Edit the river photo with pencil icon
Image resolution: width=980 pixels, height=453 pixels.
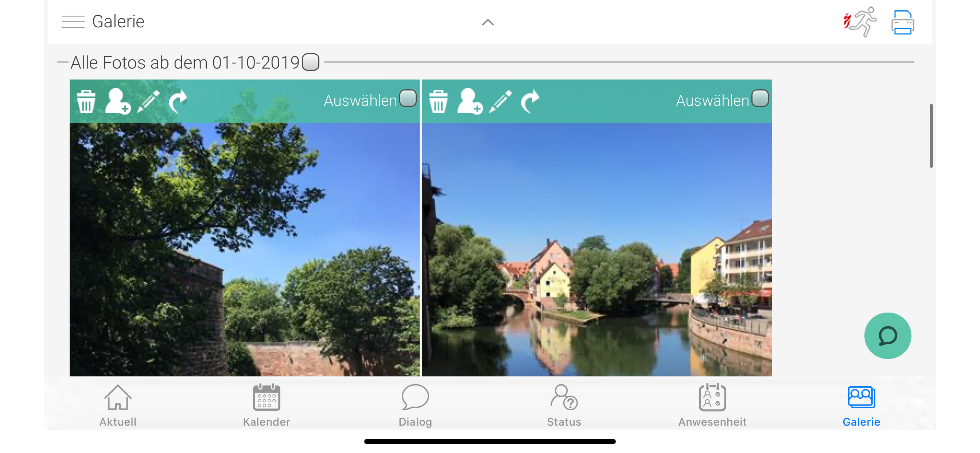point(501,101)
